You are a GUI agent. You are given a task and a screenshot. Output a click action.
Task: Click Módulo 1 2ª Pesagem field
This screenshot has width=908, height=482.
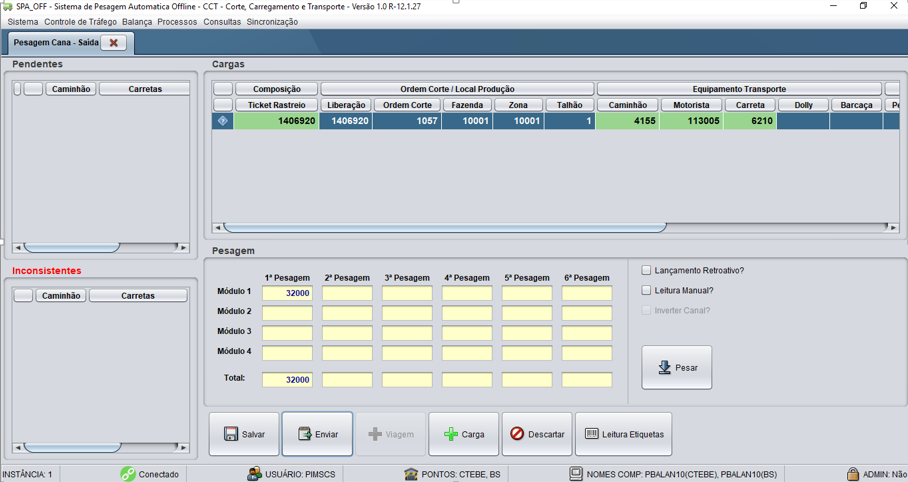click(x=347, y=293)
